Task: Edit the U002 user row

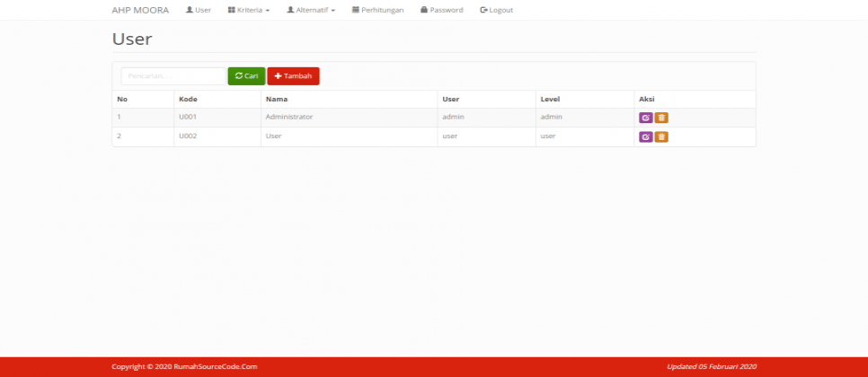Action: click(645, 137)
